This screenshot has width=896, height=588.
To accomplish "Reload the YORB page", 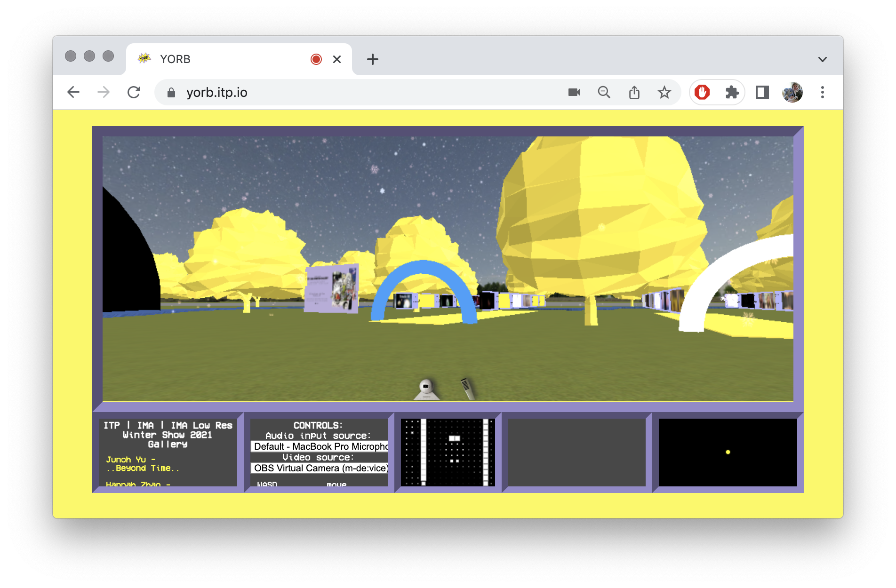I will pos(134,92).
